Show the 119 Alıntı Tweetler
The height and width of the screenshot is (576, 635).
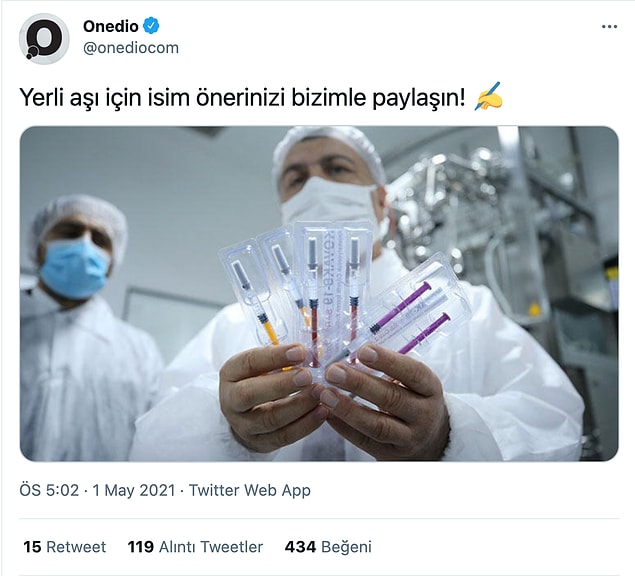pos(195,547)
